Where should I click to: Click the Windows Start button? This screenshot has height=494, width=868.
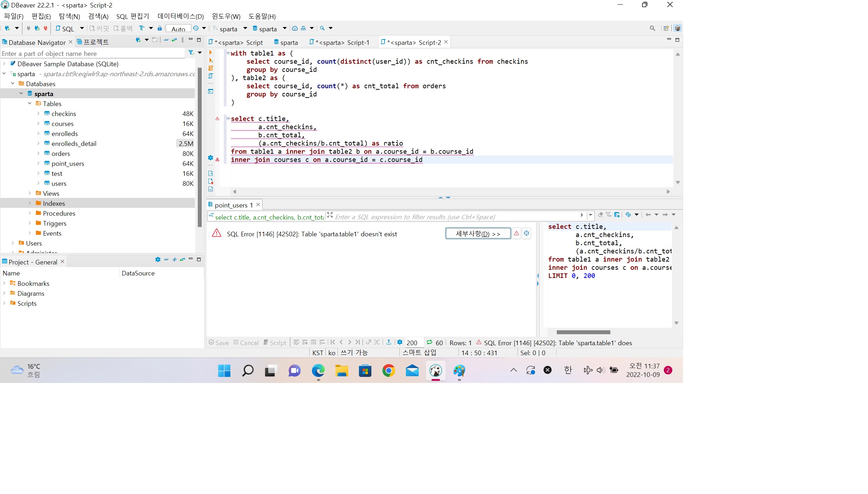(224, 370)
